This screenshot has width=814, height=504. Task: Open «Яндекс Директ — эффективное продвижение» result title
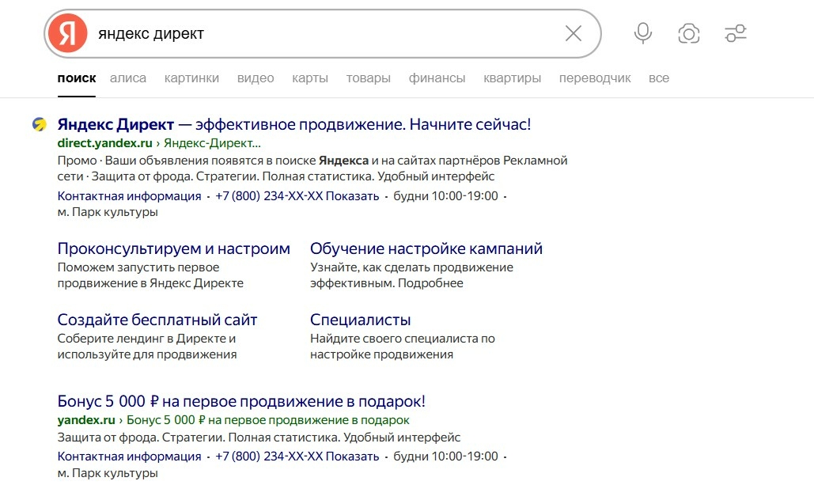point(293,124)
